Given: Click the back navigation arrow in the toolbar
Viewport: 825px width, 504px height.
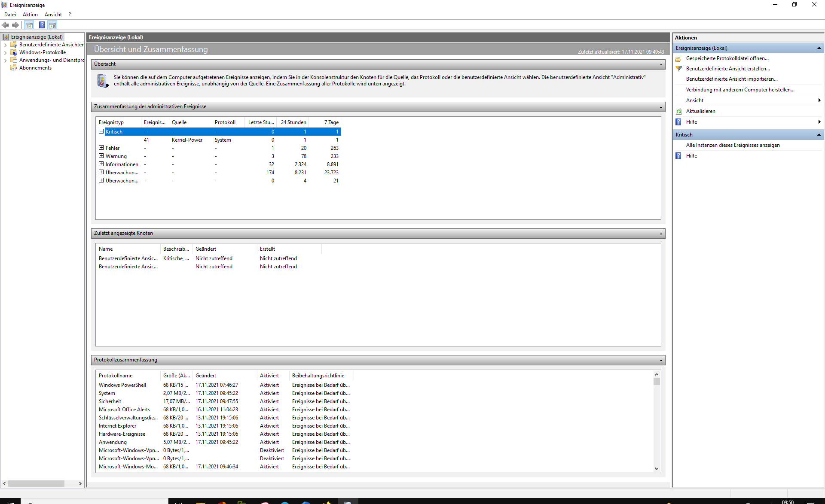Looking at the screenshot, I should pos(6,25).
